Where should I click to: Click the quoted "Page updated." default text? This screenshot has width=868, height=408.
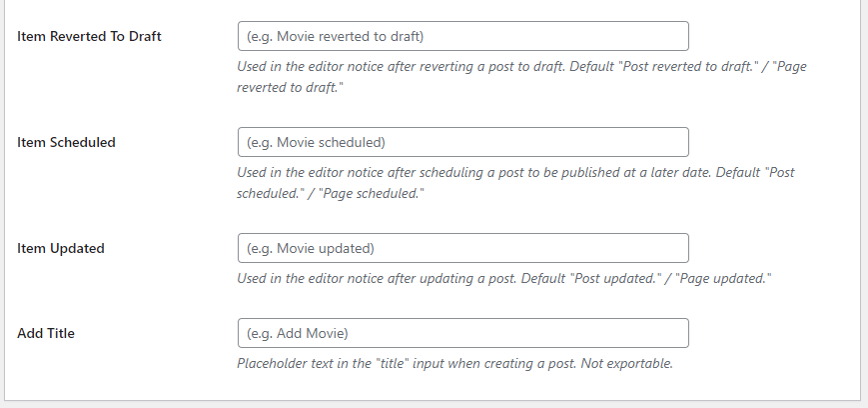725,278
